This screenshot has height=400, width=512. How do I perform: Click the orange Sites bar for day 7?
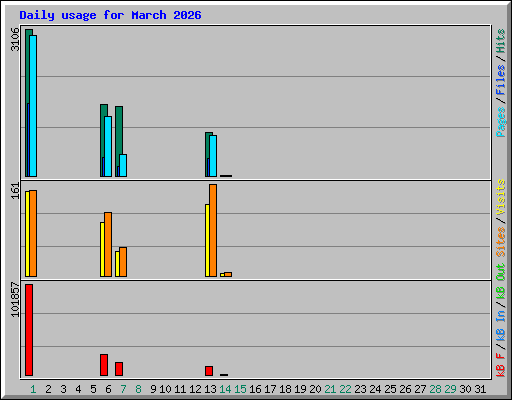[123, 262]
